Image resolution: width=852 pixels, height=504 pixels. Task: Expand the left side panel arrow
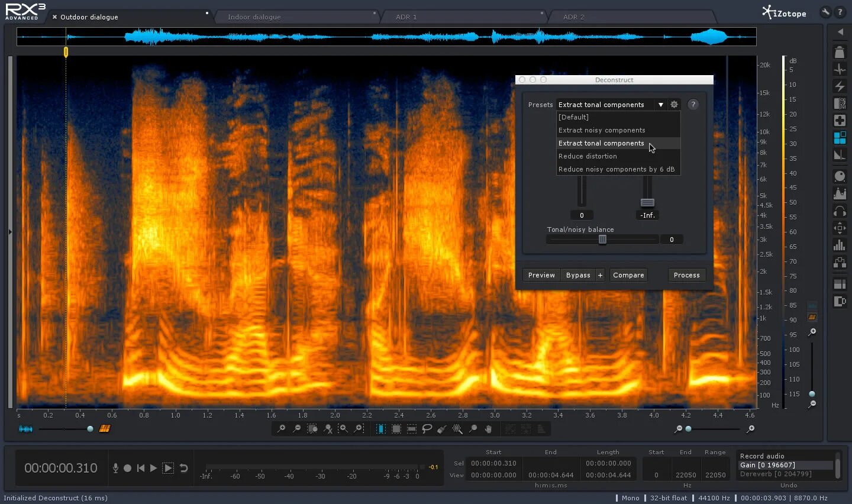tap(10, 232)
